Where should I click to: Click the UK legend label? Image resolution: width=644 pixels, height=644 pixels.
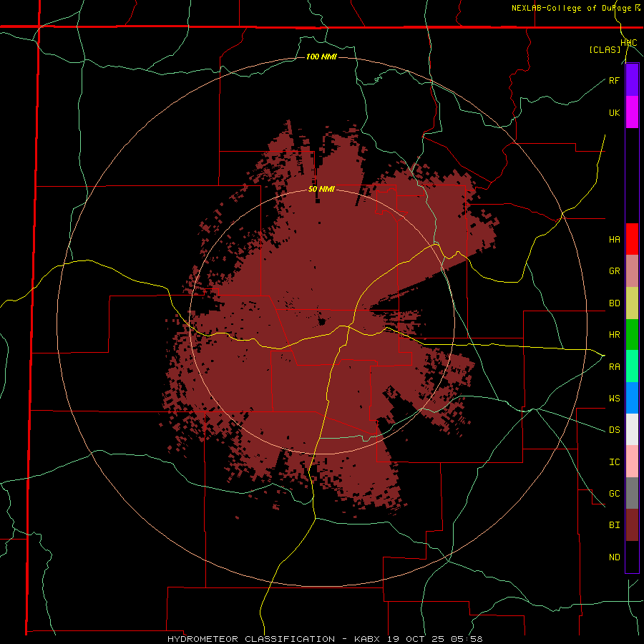click(x=614, y=112)
